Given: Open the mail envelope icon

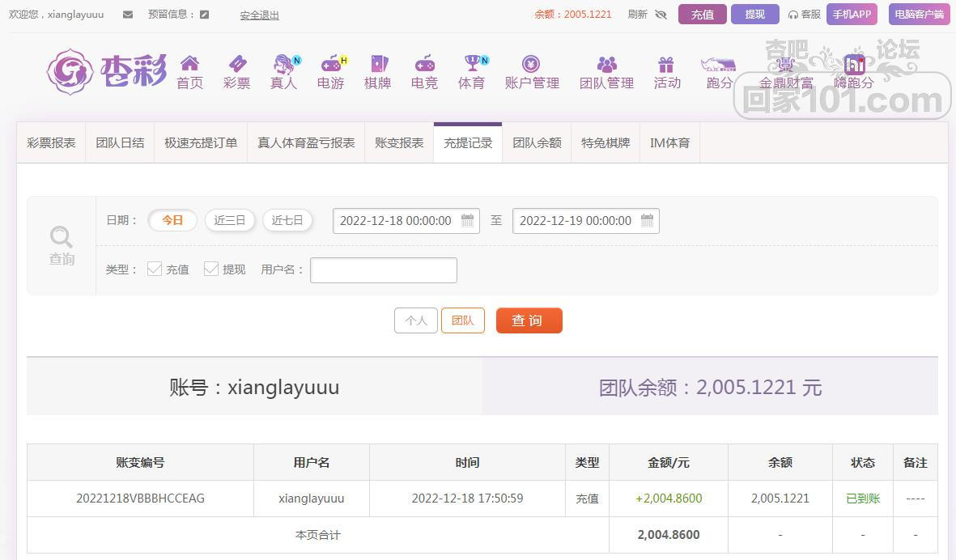Looking at the screenshot, I should coord(127,15).
